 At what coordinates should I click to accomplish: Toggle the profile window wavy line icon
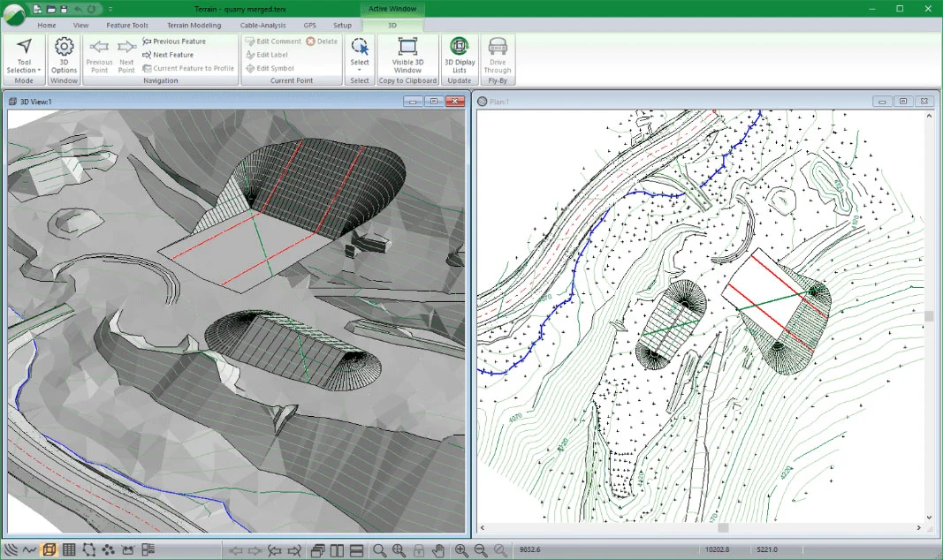click(30, 550)
